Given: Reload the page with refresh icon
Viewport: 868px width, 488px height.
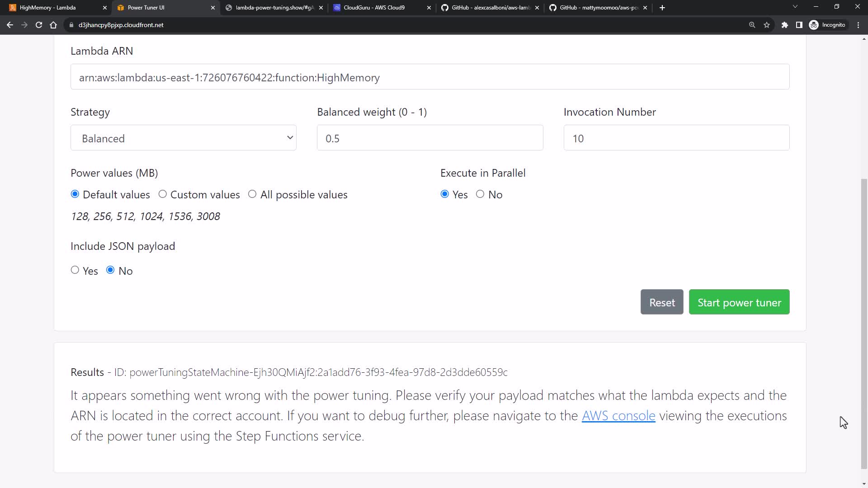Looking at the screenshot, I should point(39,25).
